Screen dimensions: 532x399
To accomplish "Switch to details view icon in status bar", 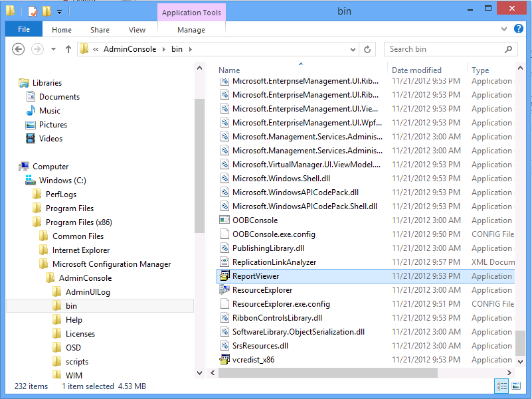I will (501, 386).
